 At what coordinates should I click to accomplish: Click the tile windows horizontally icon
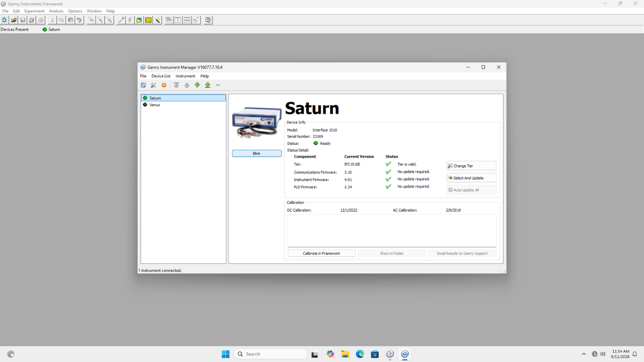(187, 20)
